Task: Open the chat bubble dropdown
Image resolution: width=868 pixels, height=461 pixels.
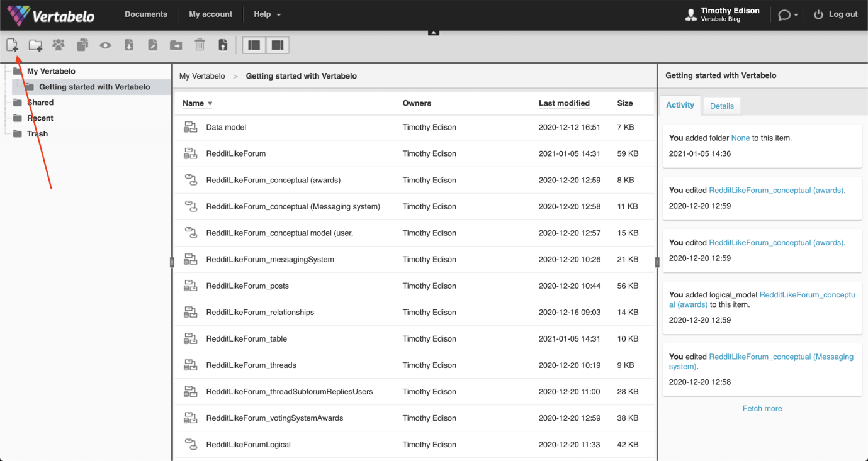Action: click(x=788, y=14)
